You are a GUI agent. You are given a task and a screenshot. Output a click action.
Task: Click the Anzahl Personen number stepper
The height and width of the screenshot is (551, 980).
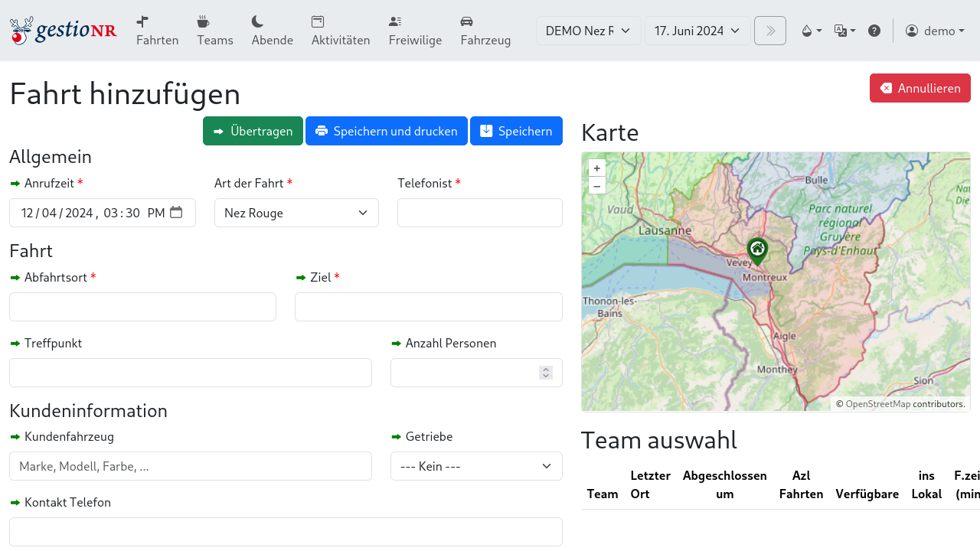pyautogui.click(x=545, y=373)
